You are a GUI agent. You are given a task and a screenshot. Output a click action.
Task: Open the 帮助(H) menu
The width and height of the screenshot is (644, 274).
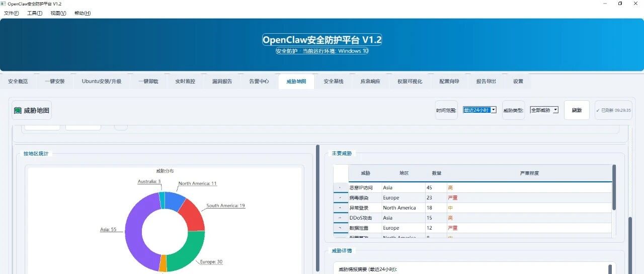(x=83, y=13)
